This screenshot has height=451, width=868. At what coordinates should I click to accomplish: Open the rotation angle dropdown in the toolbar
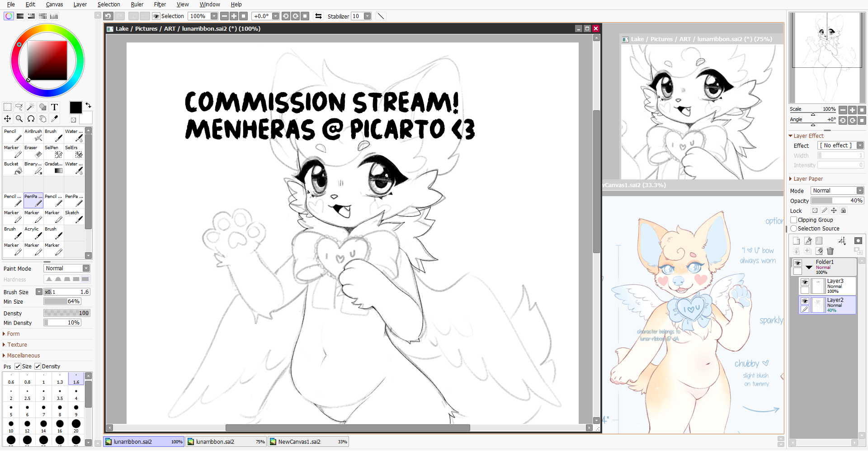[276, 16]
